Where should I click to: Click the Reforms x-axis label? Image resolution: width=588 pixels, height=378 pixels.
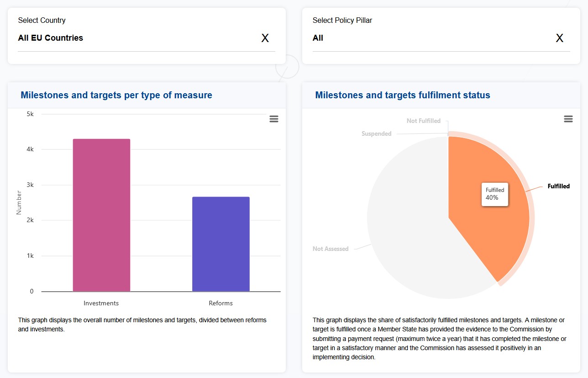[x=220, y=303]
